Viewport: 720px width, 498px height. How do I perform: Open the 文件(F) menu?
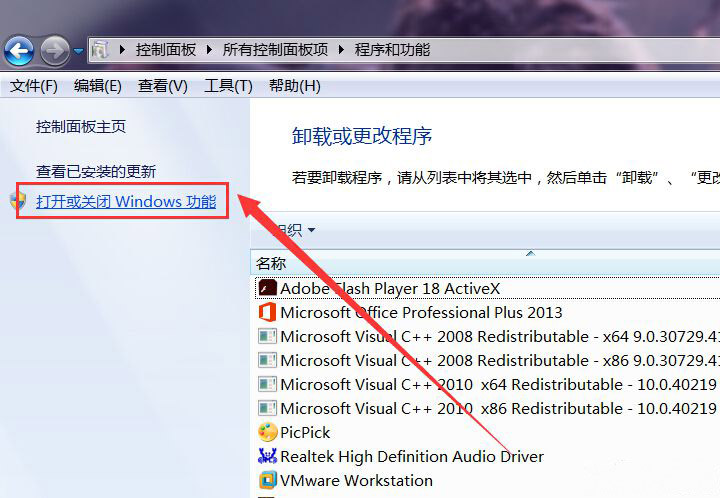(34, 86)
